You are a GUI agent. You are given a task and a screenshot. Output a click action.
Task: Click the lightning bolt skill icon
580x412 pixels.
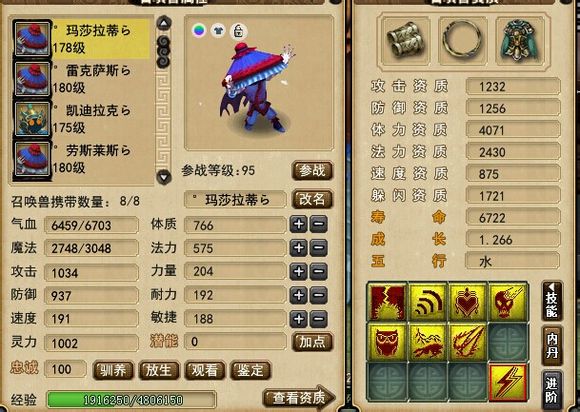[x=508, y=382]
